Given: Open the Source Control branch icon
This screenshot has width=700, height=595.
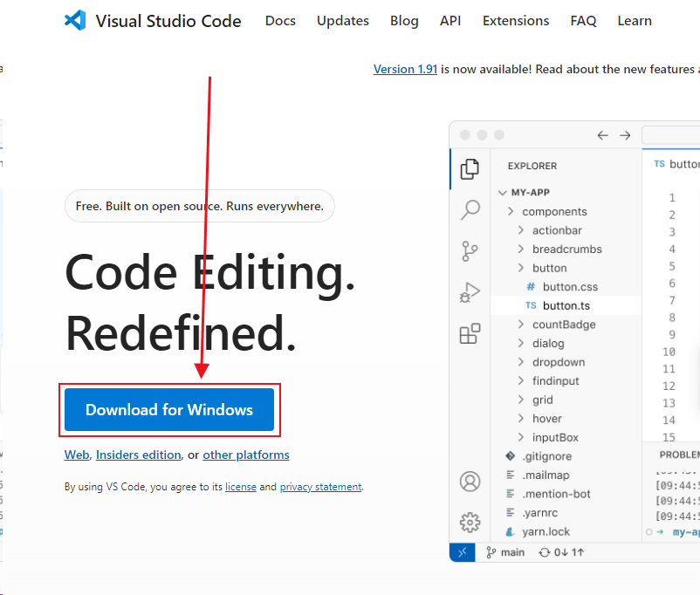Looking at the screenshot, I should tap(470, 251).
